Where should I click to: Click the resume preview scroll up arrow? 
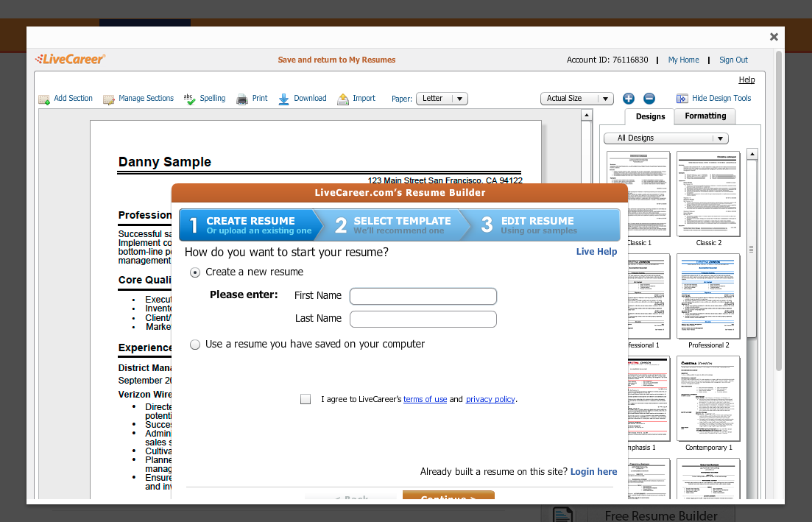tap(586, 116)
